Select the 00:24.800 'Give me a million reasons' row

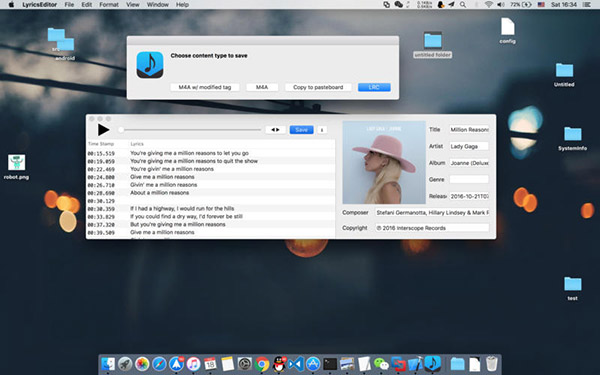click(210, 177)
